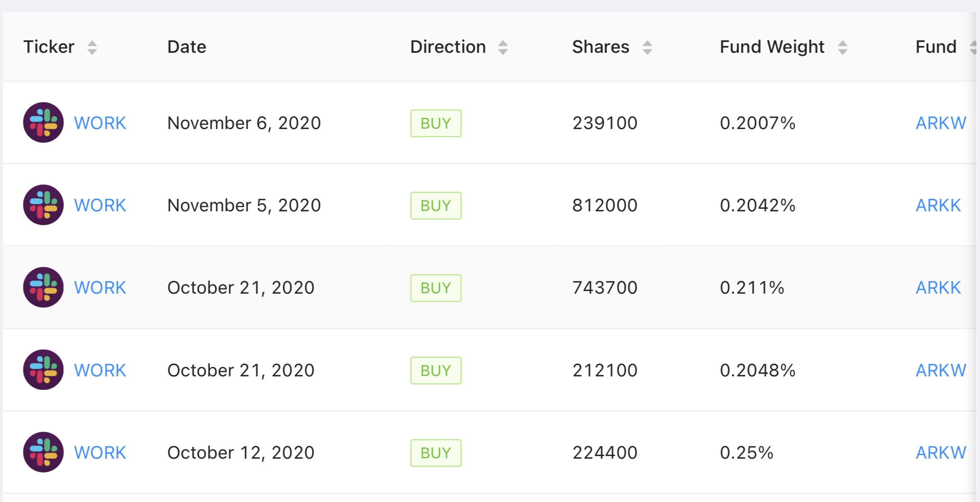Sort table by Direction column arrows
The width and height of the screenshot is (980, 502).
503,47
